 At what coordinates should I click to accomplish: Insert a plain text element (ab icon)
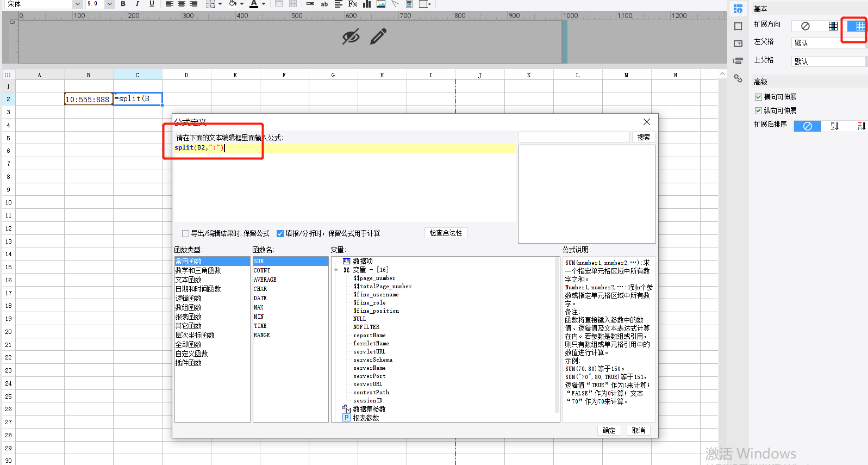[324, 4]
